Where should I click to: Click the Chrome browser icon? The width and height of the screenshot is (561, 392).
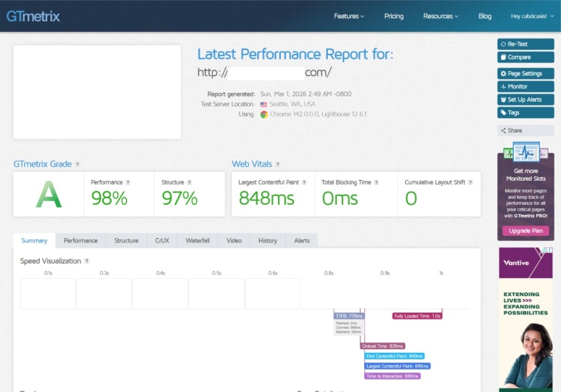coord(264,115)
